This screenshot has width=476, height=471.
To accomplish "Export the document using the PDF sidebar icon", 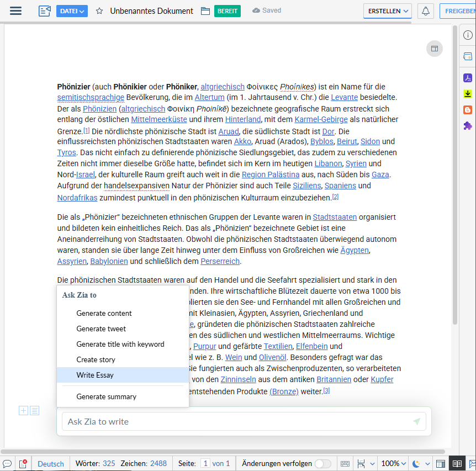I will pyautogui.click(x=468, y=78).
